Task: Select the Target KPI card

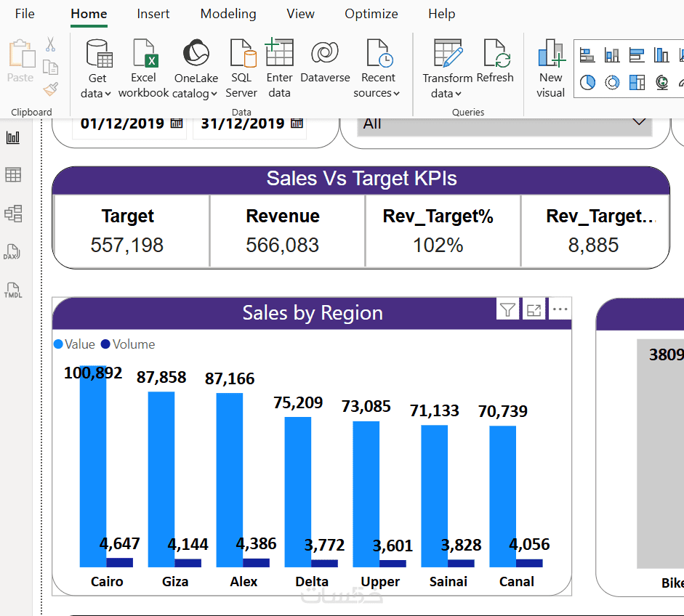Action: (132, 231)
